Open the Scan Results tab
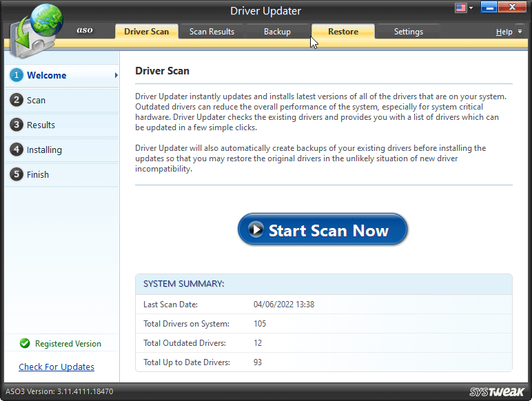This screenshot has height=401, width=532. [x=212, y=32]
